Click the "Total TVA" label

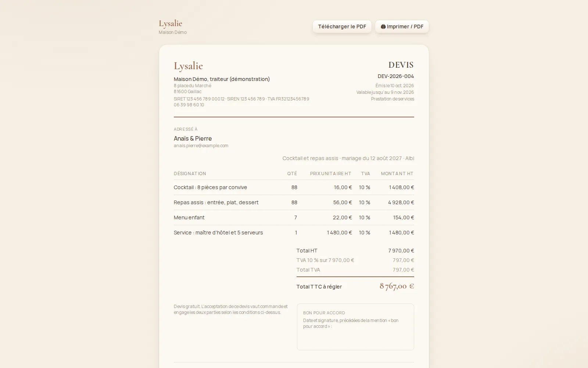tap(308, 270)
